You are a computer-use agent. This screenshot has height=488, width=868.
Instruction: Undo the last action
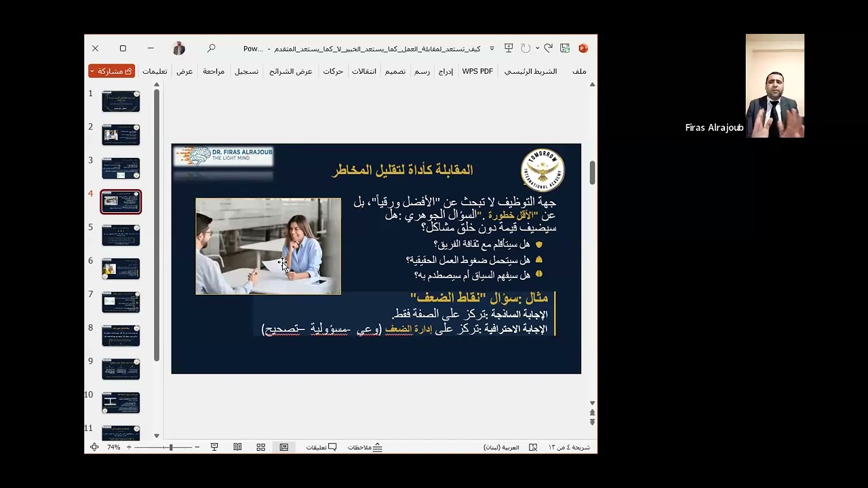click(548, 48)
